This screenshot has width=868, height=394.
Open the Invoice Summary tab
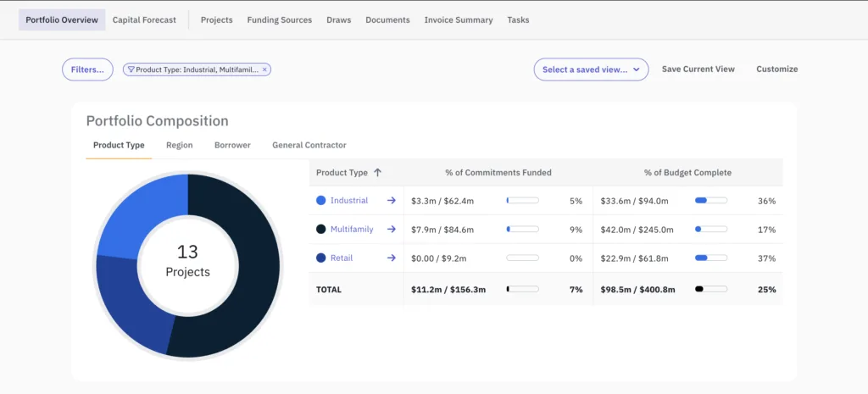[x=459, y=20]
